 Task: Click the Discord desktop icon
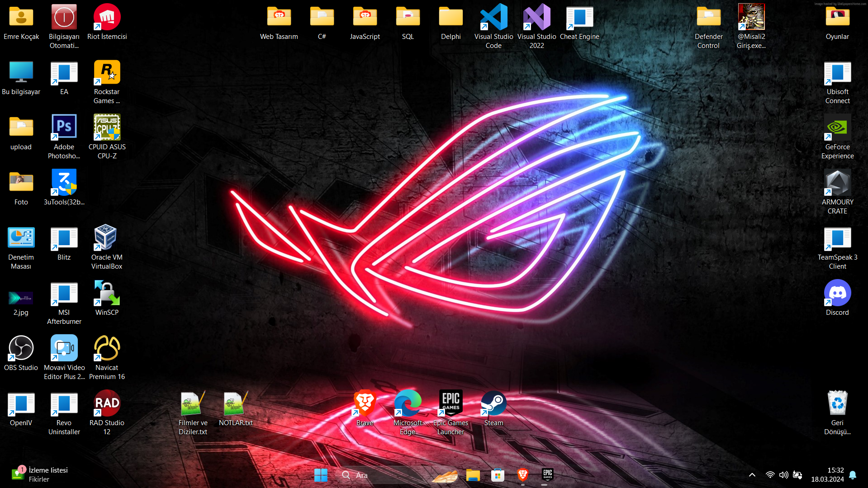(x=838, y=298)
